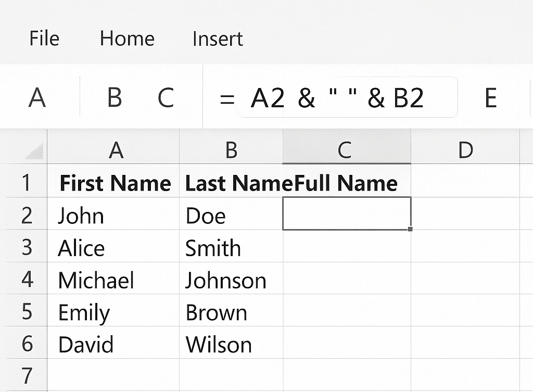Select the cell containing John
533x392 pixels.
coord(113,216)
